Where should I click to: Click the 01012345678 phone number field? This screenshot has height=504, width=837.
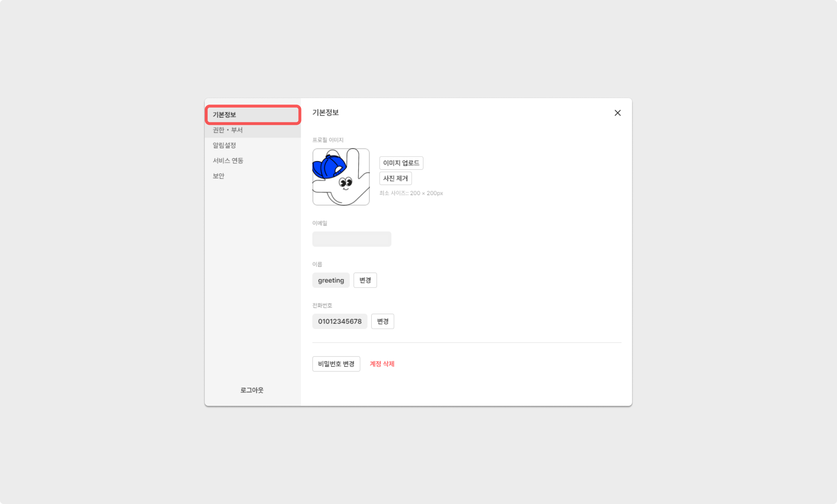click(x=340, y=321)
